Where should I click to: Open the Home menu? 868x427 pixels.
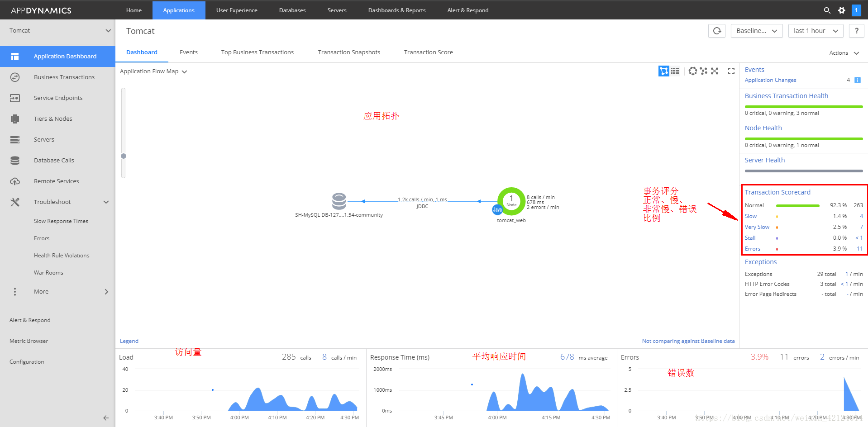(x=134, y=10)
